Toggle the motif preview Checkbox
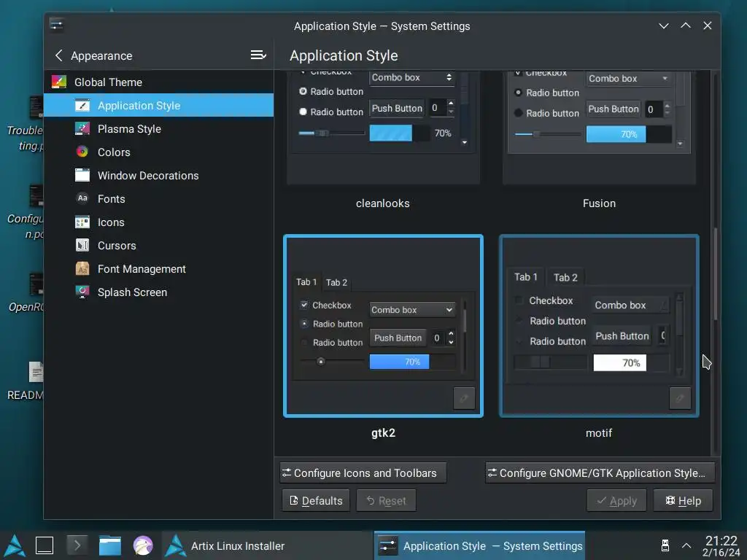The height and width of the screenshot is (560, 747). tap(519, 300)
